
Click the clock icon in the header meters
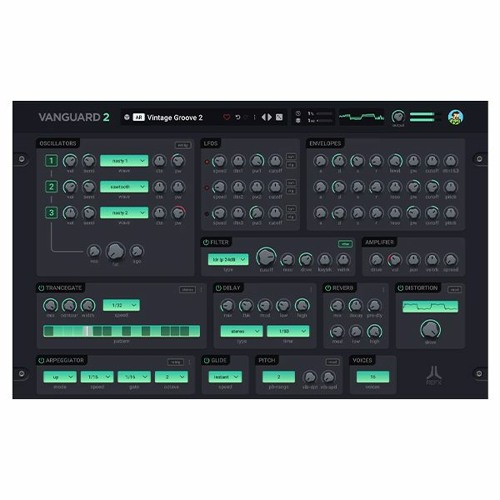pyautogui.click(x=298, y=114)
